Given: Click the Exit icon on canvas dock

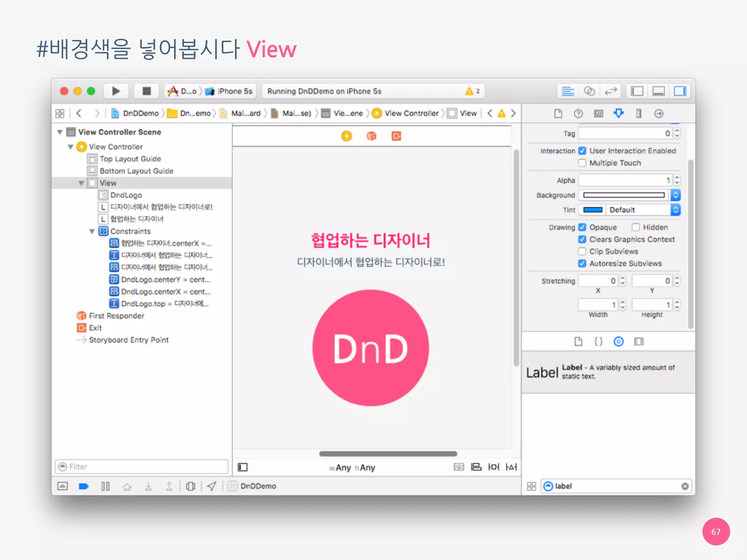Looking at the screenshot, I should [x=396, y=136].
